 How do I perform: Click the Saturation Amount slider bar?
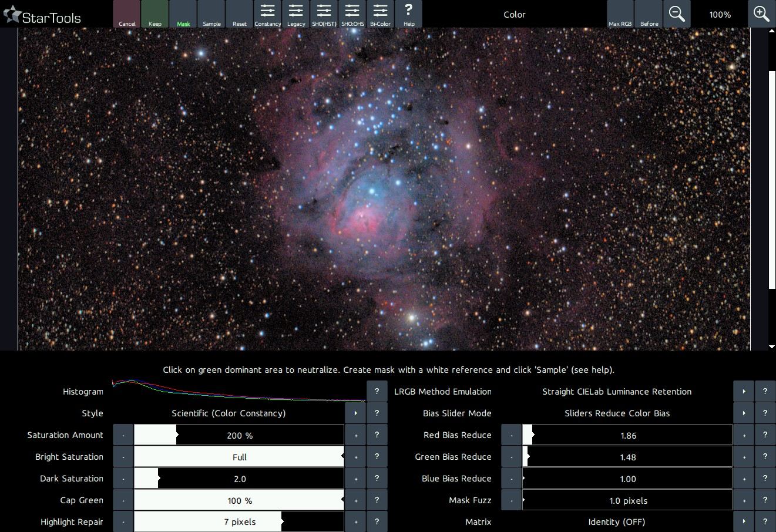238,435
